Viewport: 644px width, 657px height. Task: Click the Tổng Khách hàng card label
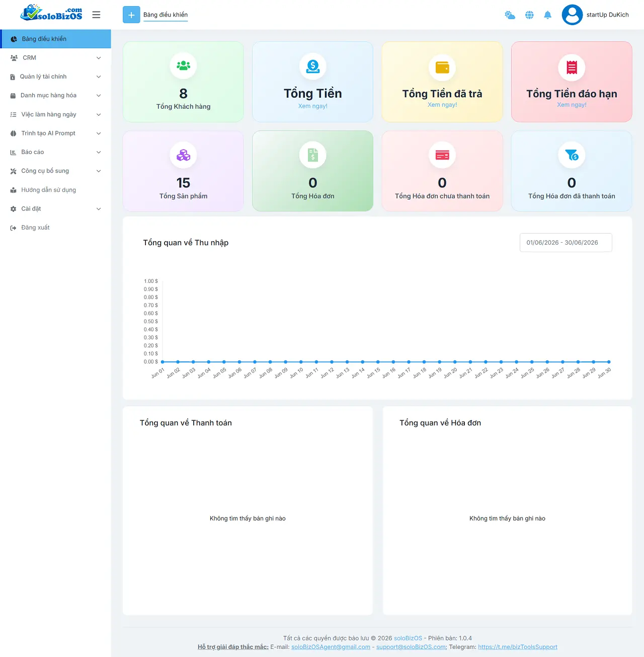pyautogui.click(x=183, y=107)
